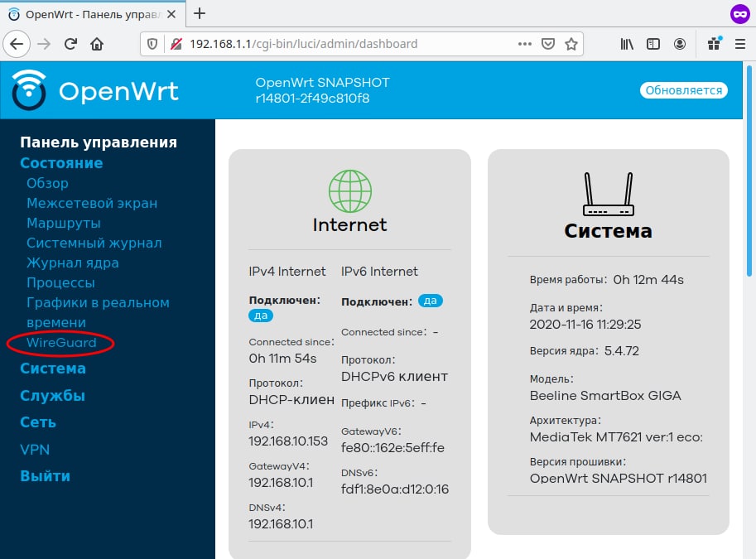Expand the Сеть sidebar section
756x559 pixels.
click(x=37, y=422)
